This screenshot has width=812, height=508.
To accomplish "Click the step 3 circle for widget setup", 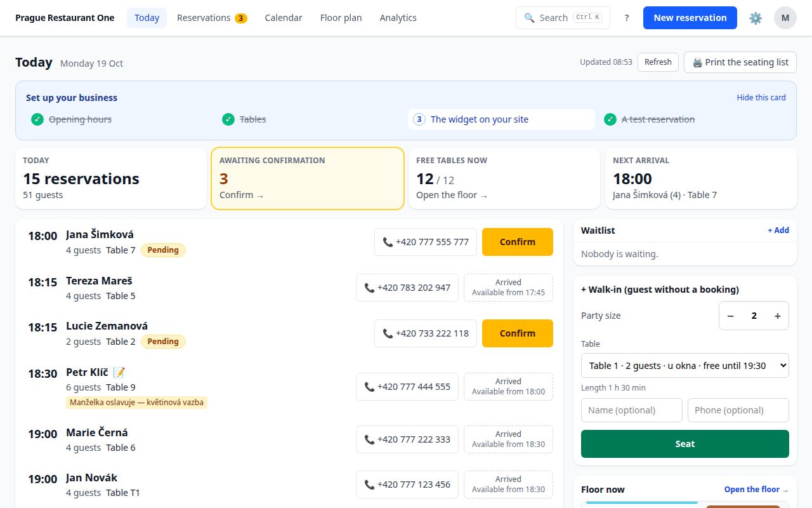I will pyautogui.click(x=419, y=119).
